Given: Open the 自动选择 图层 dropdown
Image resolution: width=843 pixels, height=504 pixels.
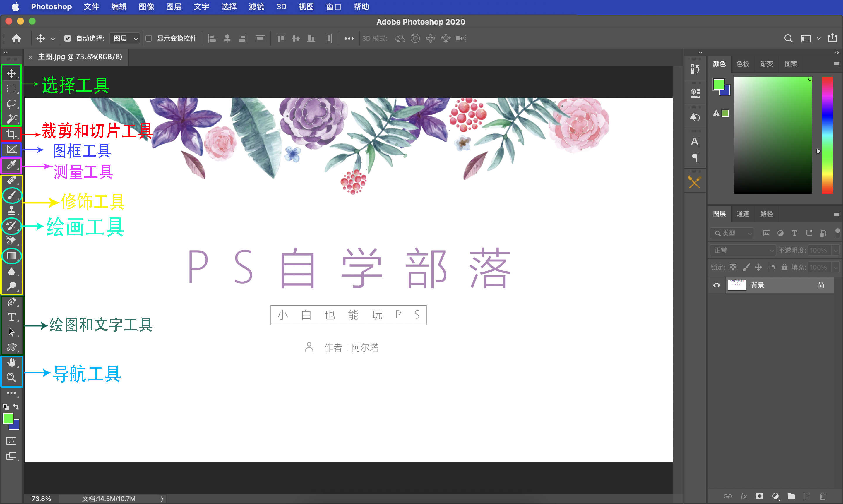Looking at the screenshot, I should pos(124,38).
